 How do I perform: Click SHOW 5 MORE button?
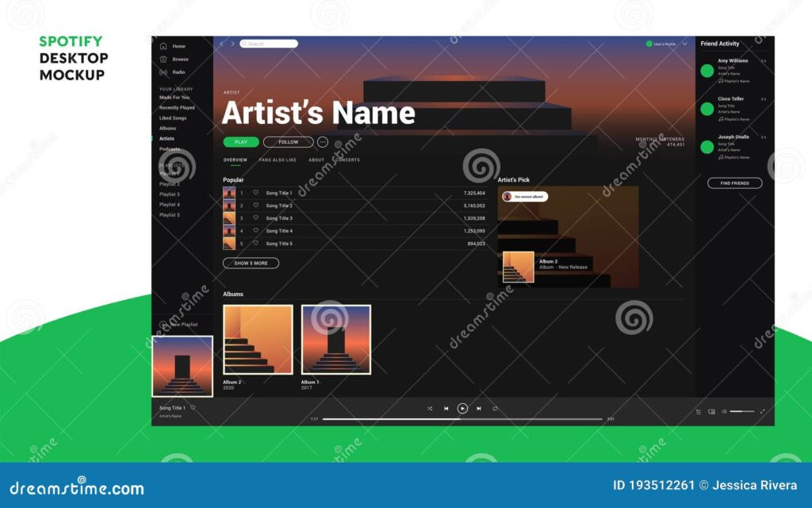(x=251, y=264)
